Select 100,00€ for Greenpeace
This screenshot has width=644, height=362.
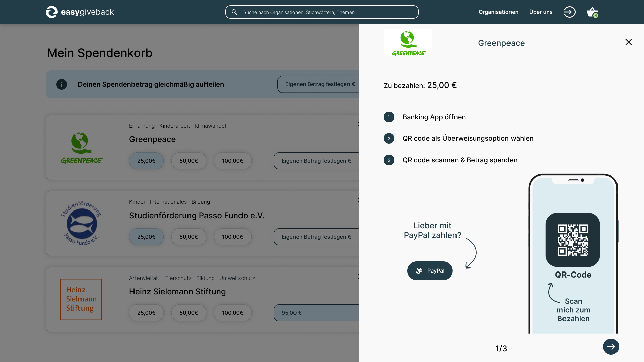pos(233,161)
